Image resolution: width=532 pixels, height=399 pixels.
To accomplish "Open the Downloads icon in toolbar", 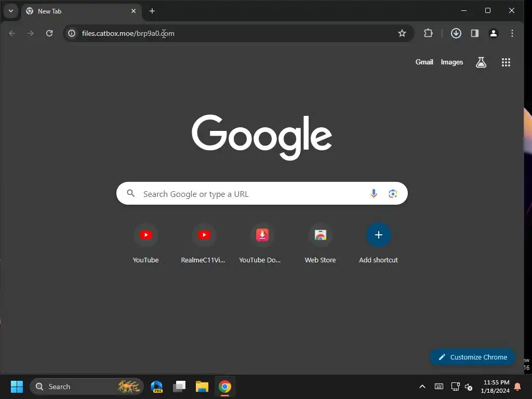I will pyautogui.click(x=456, y=33).
